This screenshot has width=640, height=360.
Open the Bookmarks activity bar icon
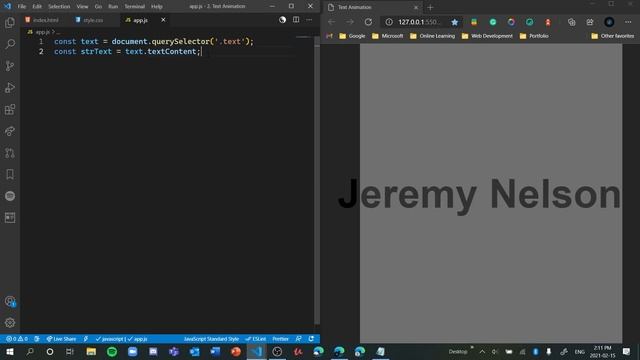[x=10, y=174]
